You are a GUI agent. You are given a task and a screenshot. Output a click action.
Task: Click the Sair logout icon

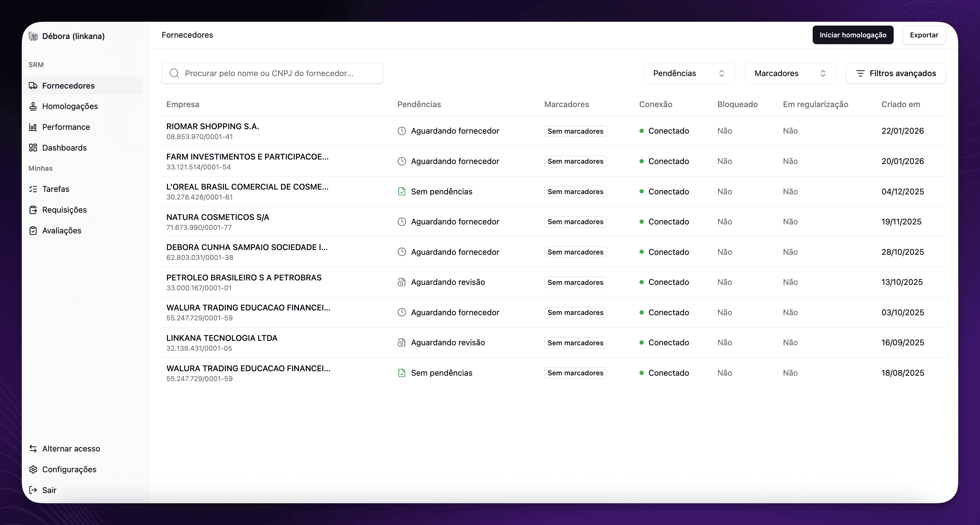pyautogui.click(x=33, y=490)
